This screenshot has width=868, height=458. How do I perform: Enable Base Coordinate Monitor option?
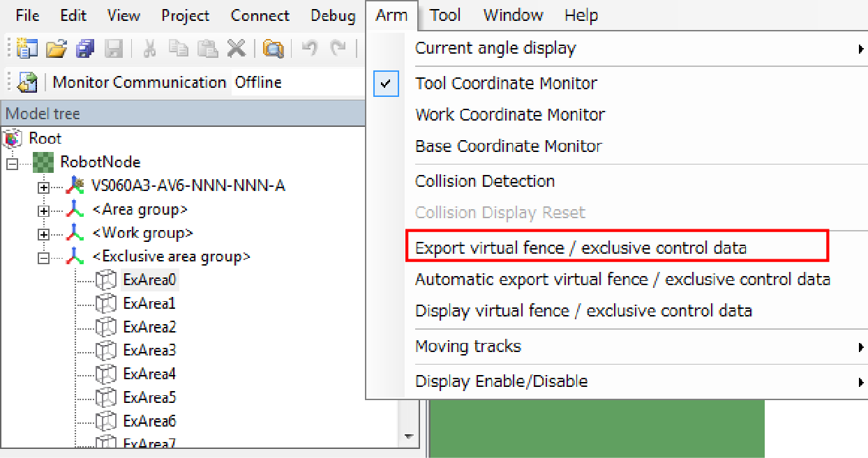508,146
